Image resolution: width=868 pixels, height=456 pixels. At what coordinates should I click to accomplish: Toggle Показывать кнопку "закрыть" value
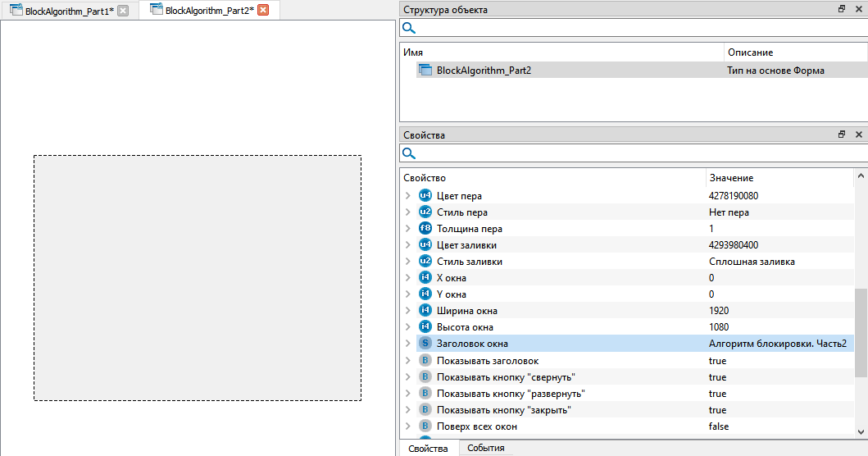(717, 410)
